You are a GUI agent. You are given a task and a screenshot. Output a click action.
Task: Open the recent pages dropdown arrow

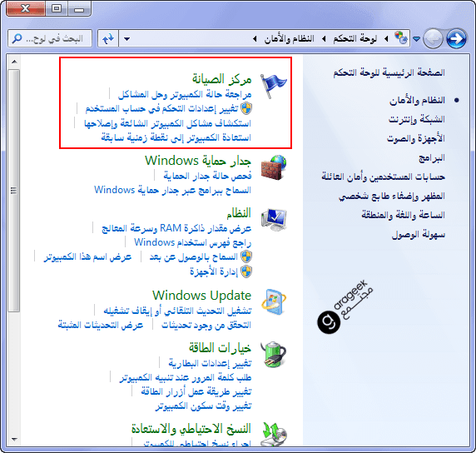(x=416, y=39)
